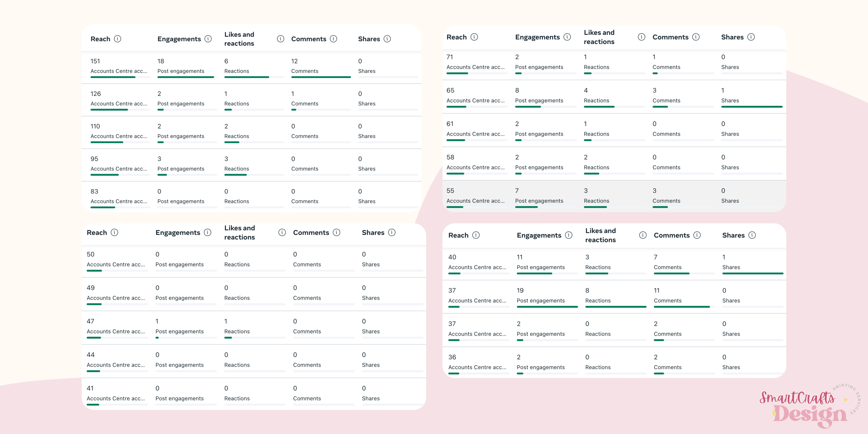Click Comments info icon above the 151-reach table
The image size is (868, 434).
tap(333, 39)
